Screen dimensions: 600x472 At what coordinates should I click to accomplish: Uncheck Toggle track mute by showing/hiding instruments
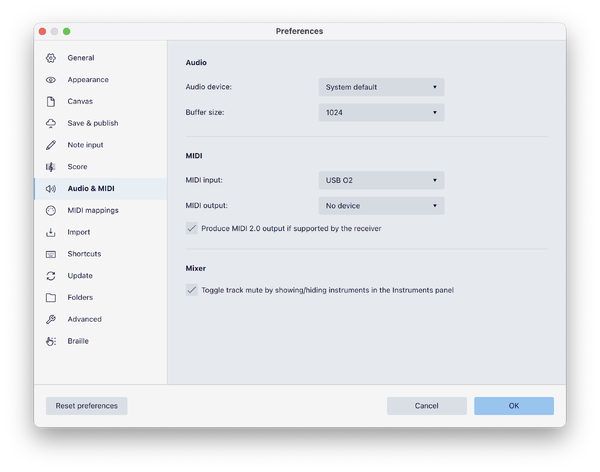192,290
